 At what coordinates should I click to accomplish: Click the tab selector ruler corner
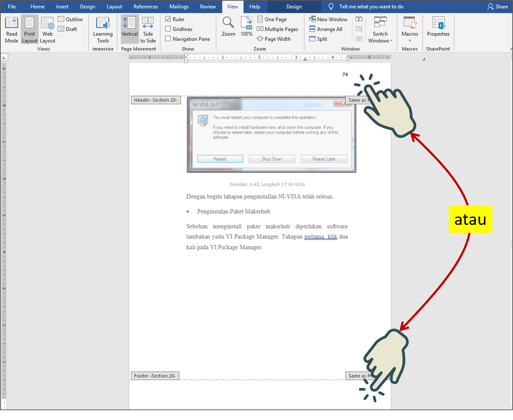[4, 57]
